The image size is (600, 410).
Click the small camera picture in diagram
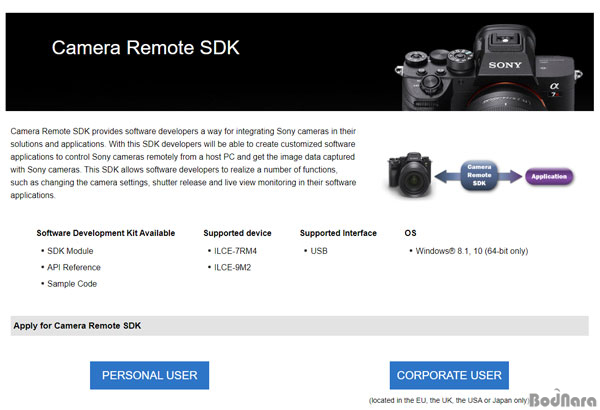coord(410,174)
